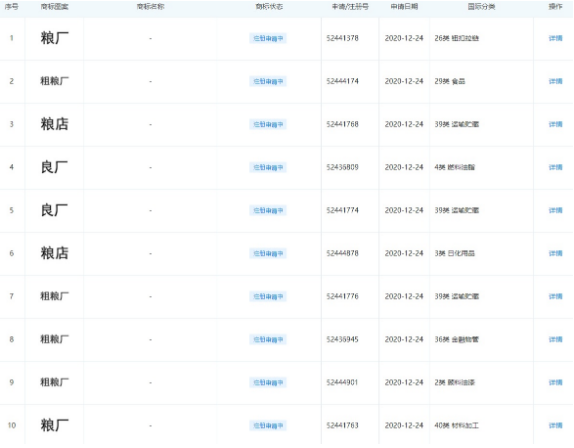Click the 29类 食品 classification cell

pyautogui.click(x=450, y=81)
